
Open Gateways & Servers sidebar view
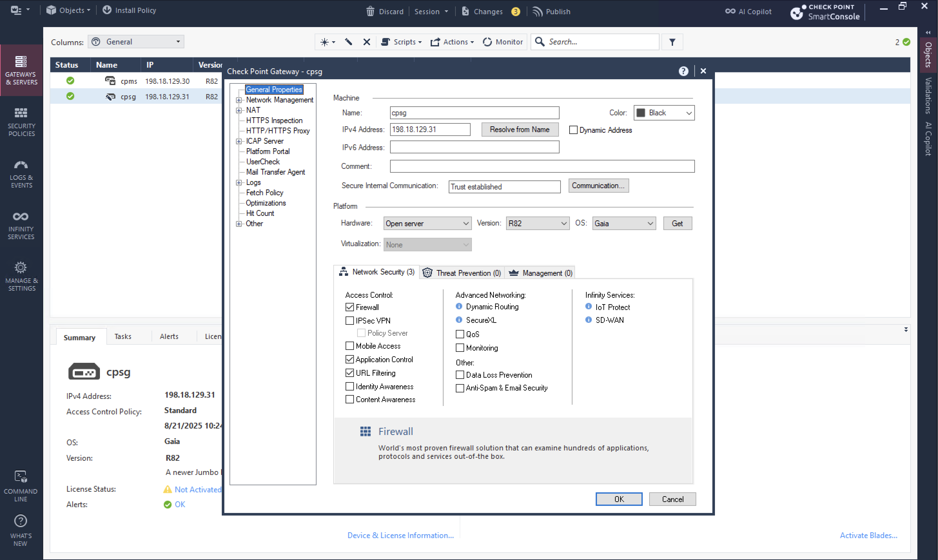click(x=21, y=70)
